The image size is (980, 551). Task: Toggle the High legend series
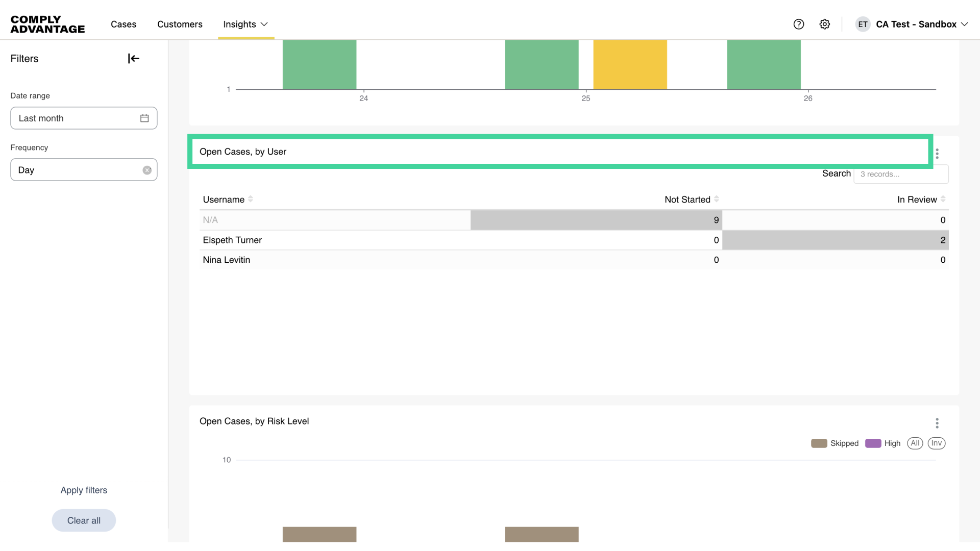(883, 443)
